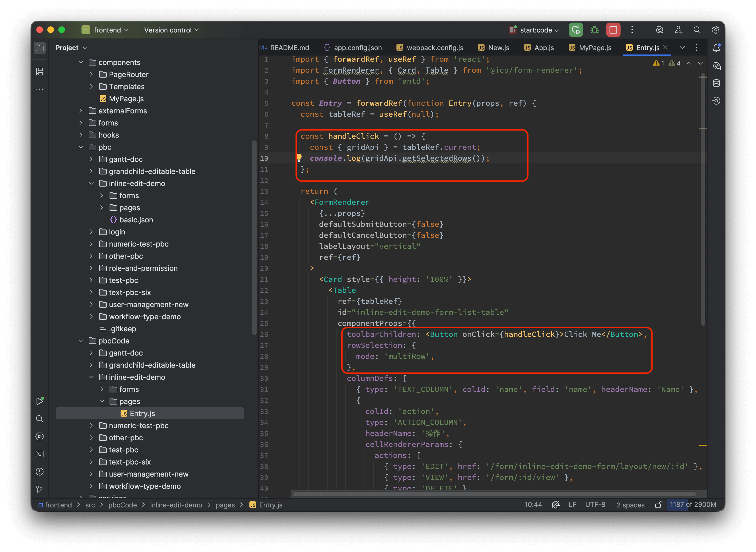
Task: Click the green Rerun start:code button
Action: point(575,30)
